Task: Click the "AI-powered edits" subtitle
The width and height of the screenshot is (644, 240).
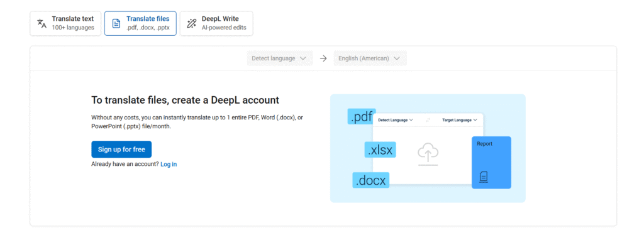Action: coord(224,28)
